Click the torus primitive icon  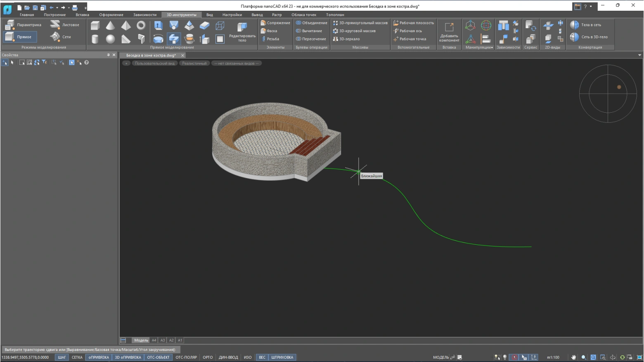[141, 26]
